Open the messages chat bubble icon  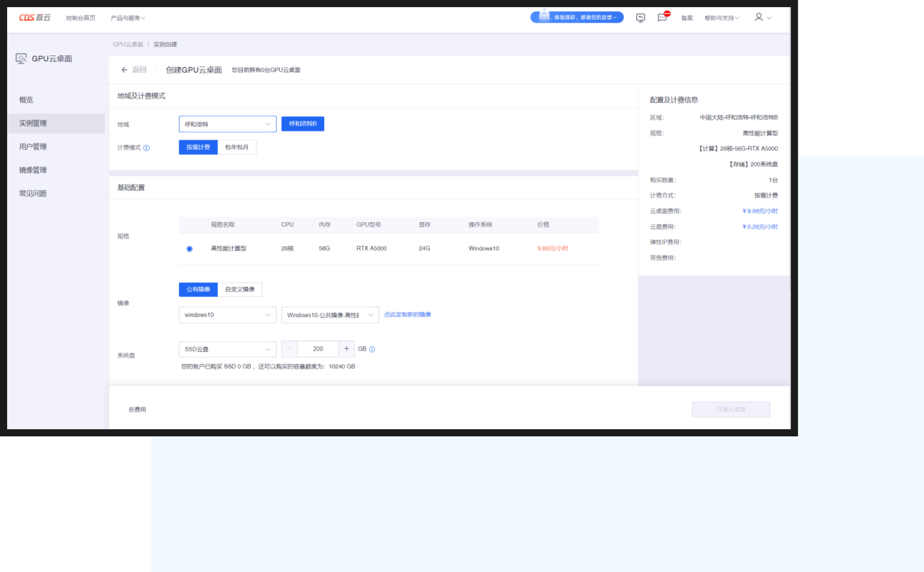[x=662, y=18]
